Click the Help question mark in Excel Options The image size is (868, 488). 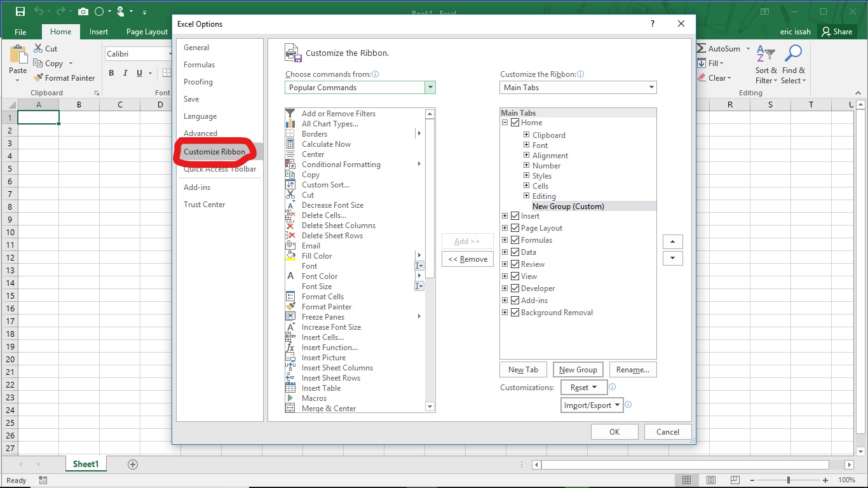pyautogui.click(x=652, y=24)
